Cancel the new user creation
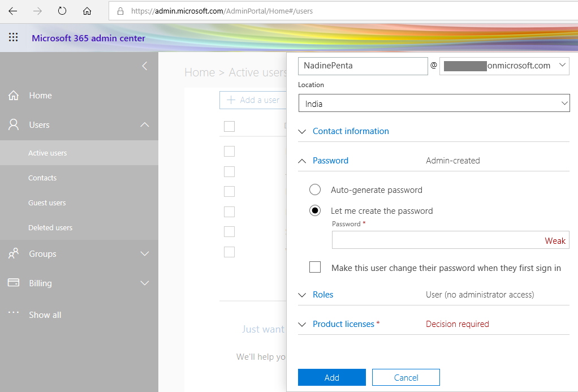The width and height of the screenshot is (578, 392). (406, 377)
